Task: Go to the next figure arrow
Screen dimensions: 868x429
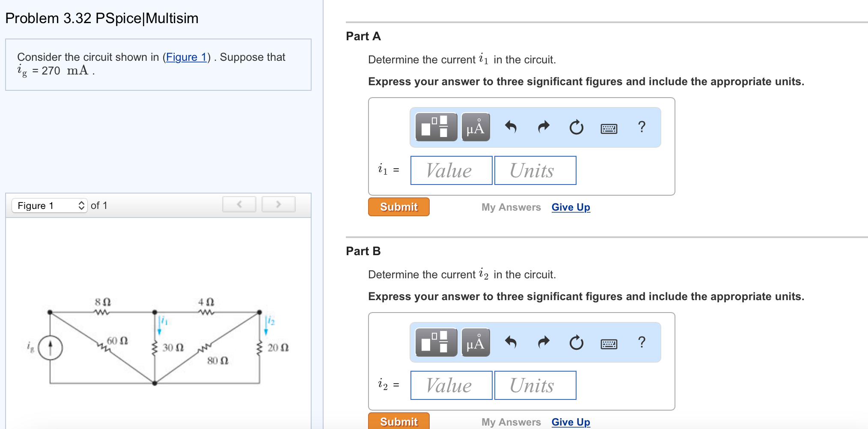Action: tap(278, 205)
